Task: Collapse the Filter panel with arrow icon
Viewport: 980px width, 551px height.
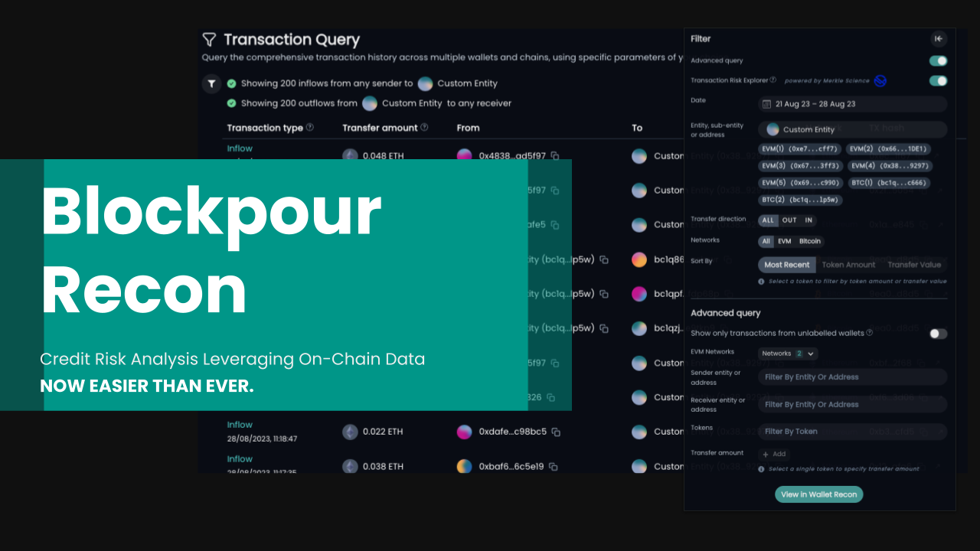Action: pyautogui.click(x=939, y=39)
